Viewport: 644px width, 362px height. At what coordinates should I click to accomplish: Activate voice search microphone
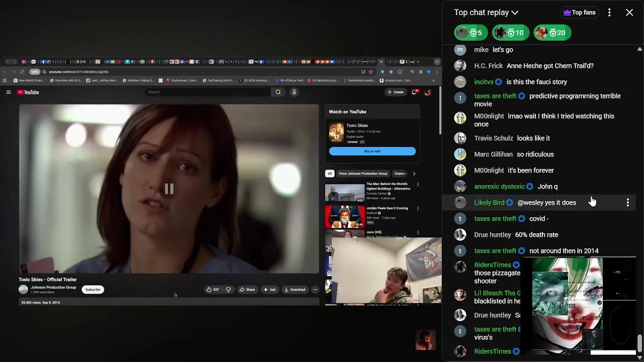pos(294,92)
